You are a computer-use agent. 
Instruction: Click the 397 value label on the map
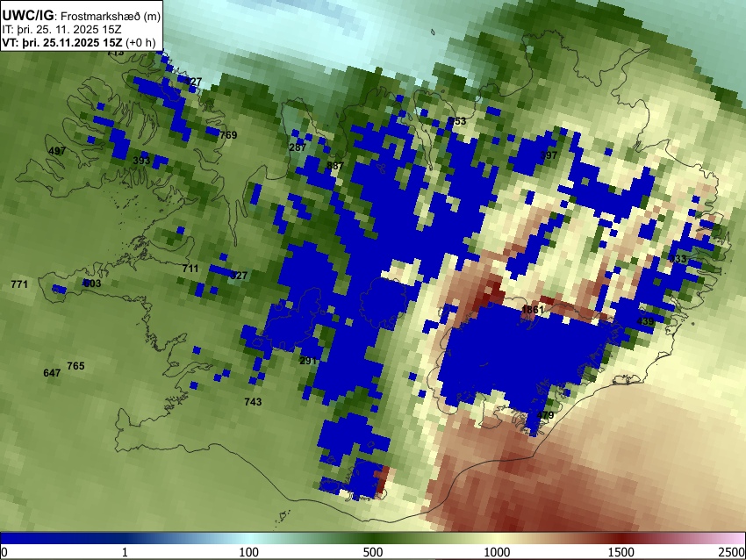[x=549, y=155]
